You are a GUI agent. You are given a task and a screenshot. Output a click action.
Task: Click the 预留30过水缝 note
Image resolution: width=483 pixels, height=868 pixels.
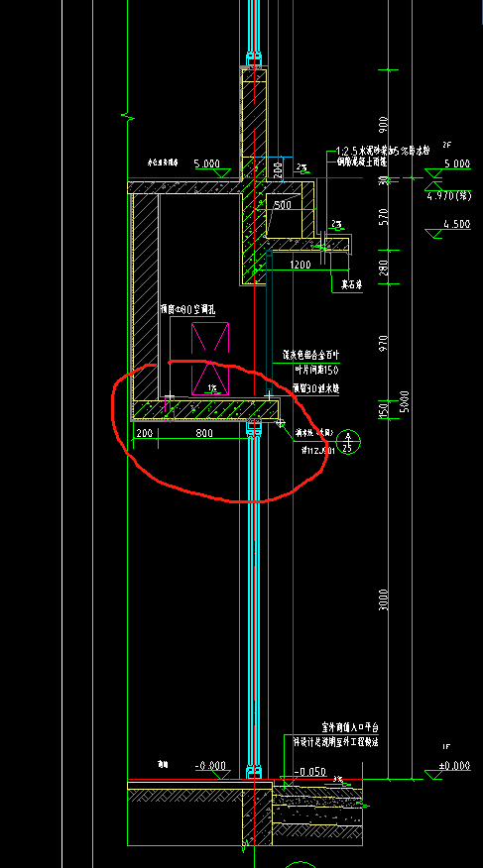pyautogui.click(x=316, y=388)
